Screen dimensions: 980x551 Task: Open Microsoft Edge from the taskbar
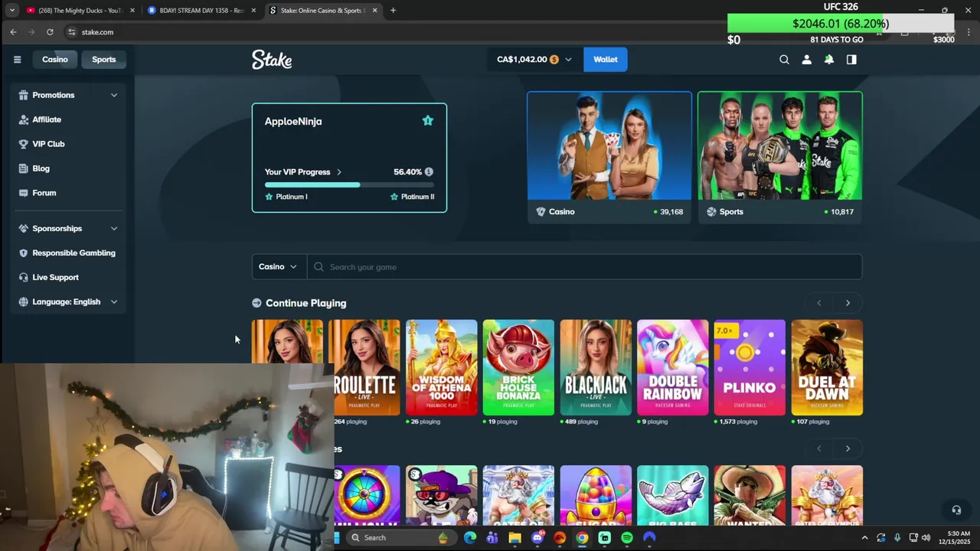tap(470, 538)
